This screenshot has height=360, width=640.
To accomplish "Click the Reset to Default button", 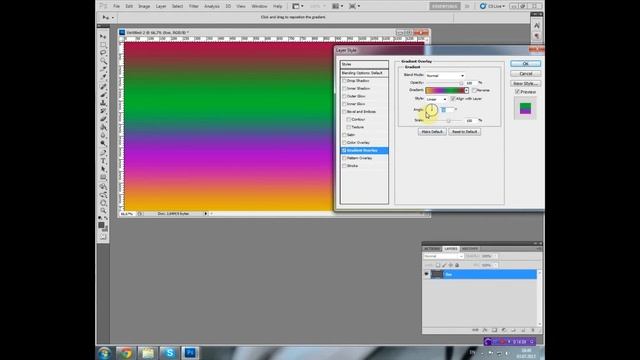I will [x=464, y=132].
